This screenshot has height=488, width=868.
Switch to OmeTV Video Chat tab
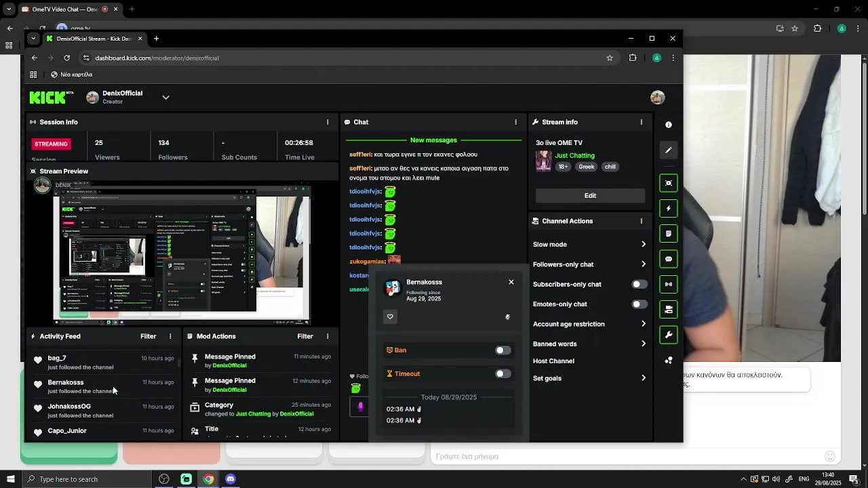point(69,9)
